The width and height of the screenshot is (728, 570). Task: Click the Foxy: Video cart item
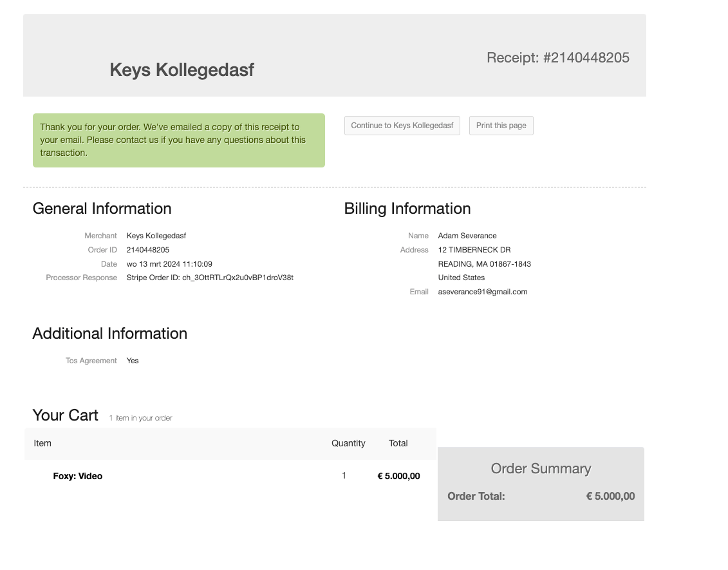(77, 476)
